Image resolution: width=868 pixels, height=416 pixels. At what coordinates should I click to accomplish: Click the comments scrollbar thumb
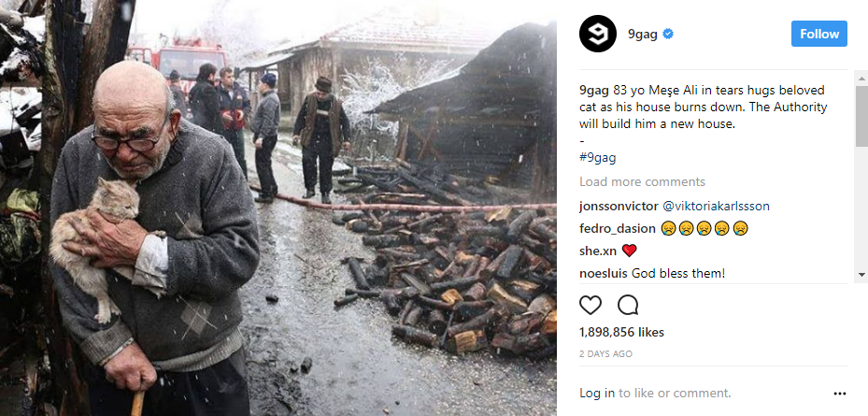pyautogui.click(x=861, y=116)
